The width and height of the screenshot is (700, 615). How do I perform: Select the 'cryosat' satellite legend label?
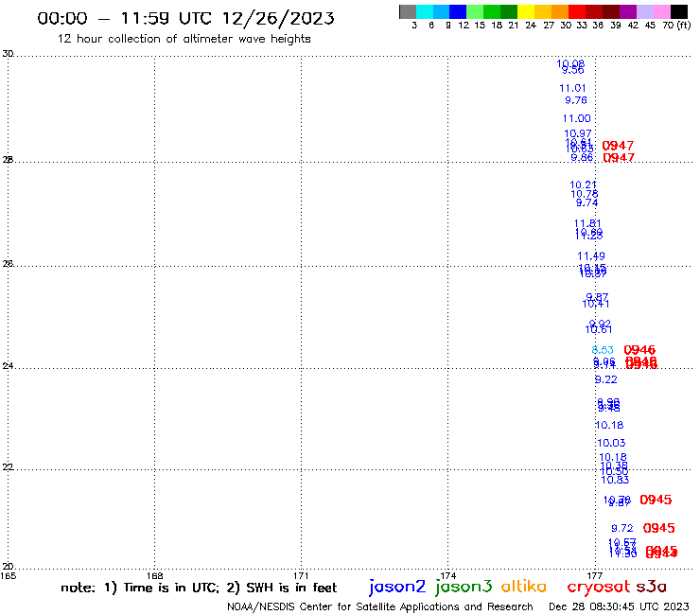click(x=598, y=587)
